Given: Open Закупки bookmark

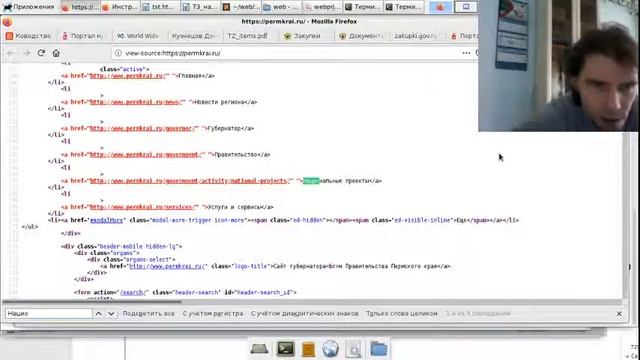Looking at the screenshot, I should [302, 36].
